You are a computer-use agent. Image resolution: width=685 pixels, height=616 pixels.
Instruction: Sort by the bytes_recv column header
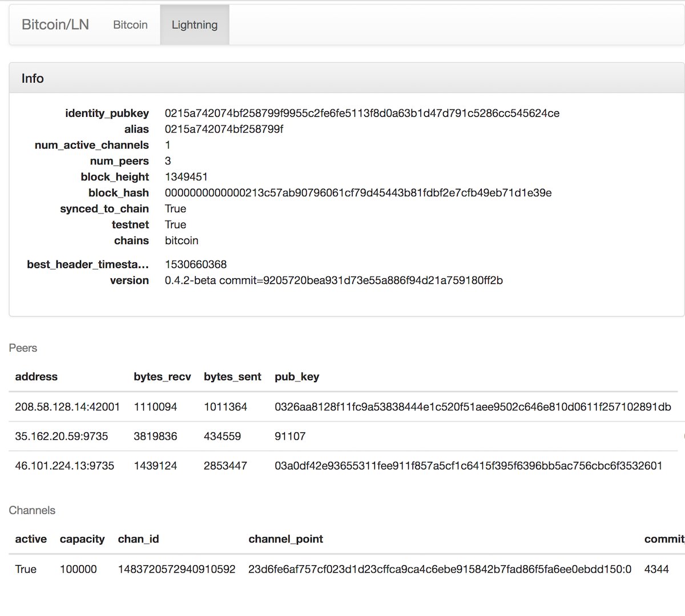click(x=163, y=376)
